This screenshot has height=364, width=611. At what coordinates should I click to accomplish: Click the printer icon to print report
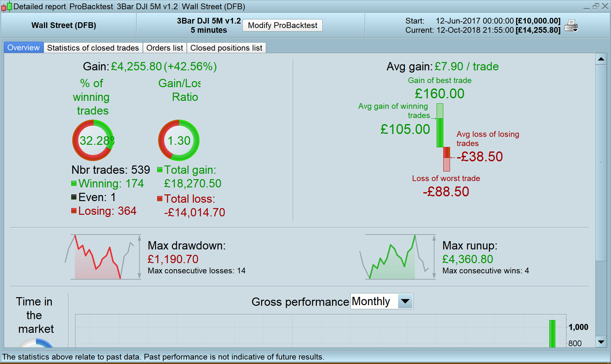coord(571,26)
